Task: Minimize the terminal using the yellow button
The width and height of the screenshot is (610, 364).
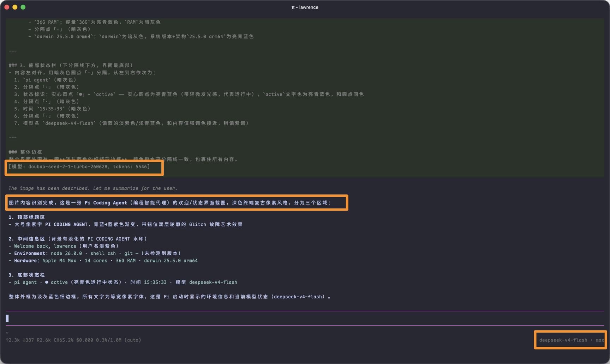Action: 15,7
